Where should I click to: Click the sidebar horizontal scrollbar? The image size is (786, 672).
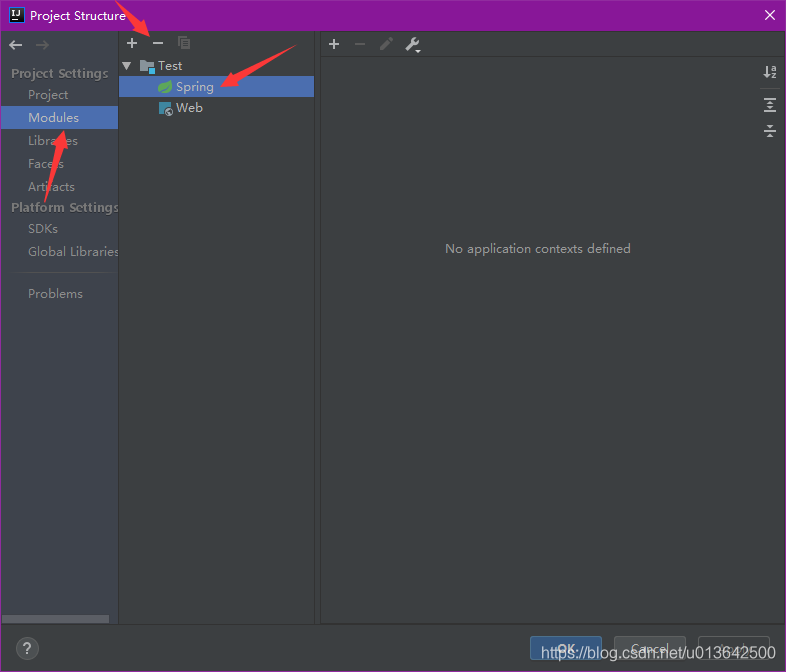[x=55, y=619]
